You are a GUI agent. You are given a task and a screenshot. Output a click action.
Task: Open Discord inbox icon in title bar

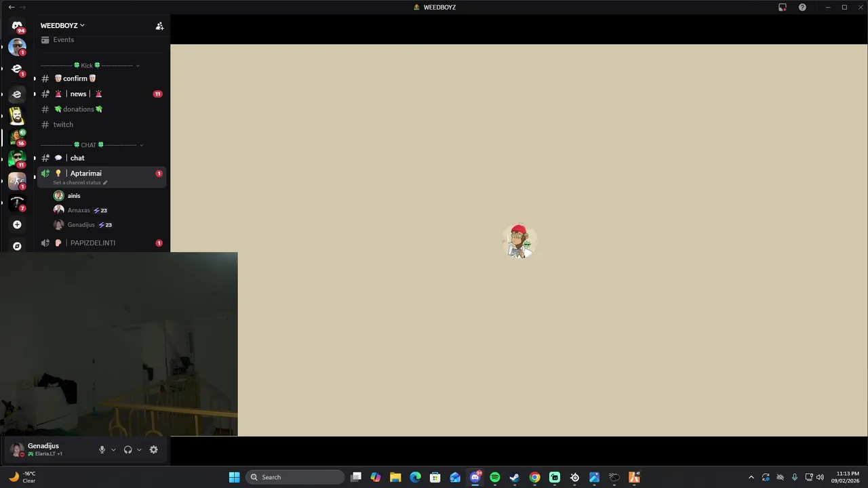click(x=782, y=7)
